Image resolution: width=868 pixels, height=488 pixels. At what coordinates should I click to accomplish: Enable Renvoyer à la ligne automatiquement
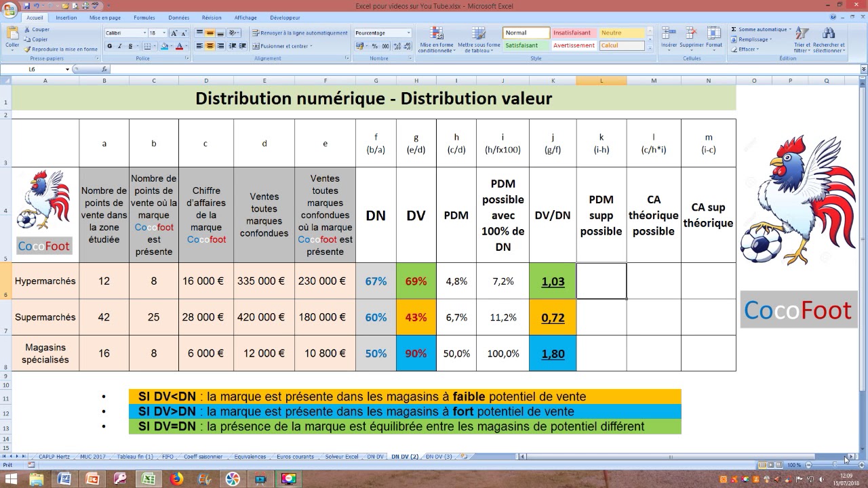[300, 33]
